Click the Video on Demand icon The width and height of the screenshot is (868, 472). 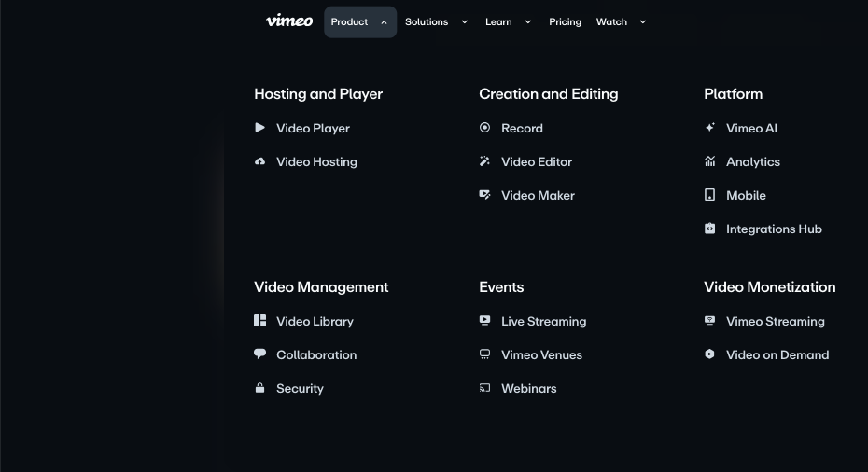[709, 354]
